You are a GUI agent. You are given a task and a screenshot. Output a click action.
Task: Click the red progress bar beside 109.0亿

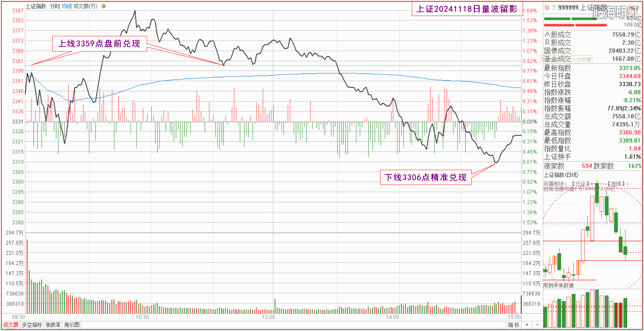[575, 25]
